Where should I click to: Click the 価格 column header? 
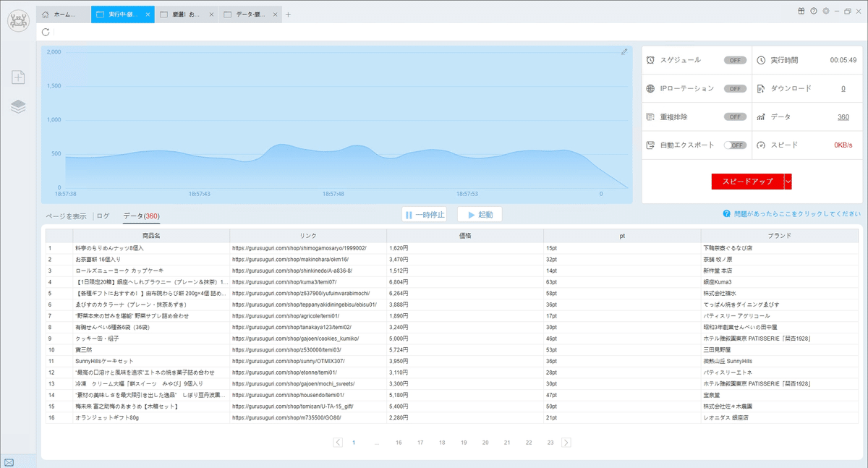tap(465, 235)
